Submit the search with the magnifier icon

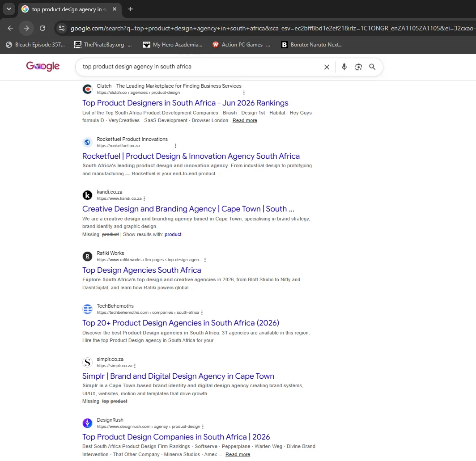[x=372, y=67]
